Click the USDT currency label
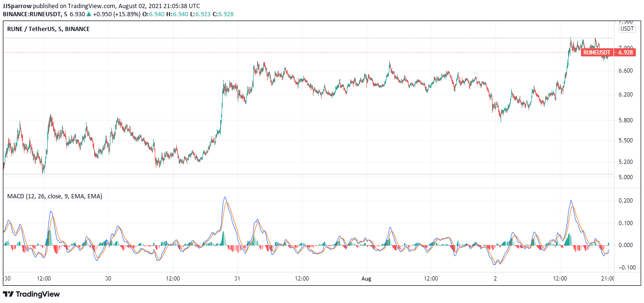 [x=627, y=29]
